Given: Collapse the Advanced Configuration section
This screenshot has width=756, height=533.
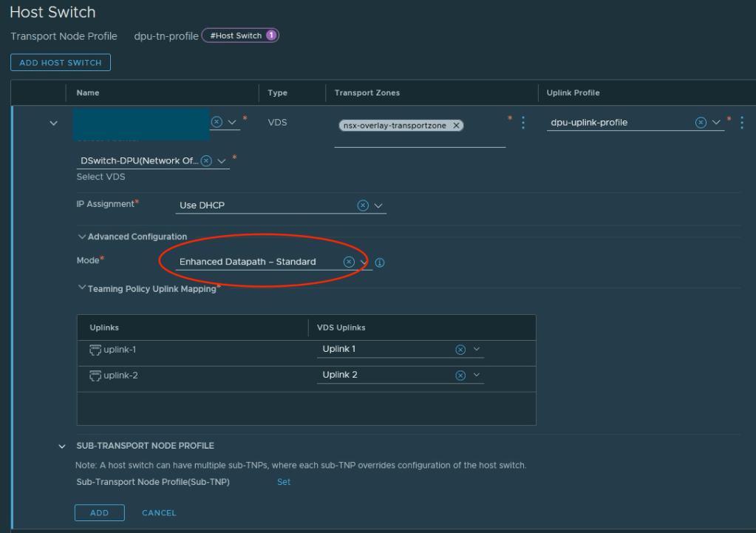Looking at the screenshot, I should coord(81,237).
